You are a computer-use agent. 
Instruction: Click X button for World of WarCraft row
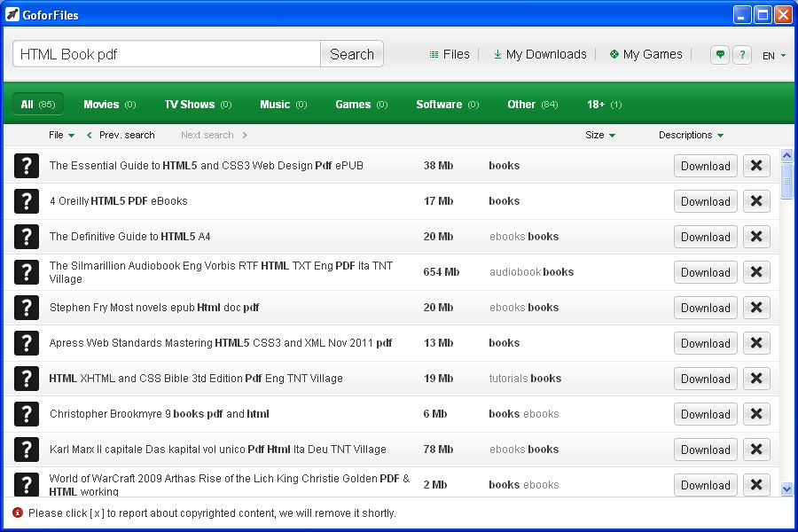[x=756, y=485]
